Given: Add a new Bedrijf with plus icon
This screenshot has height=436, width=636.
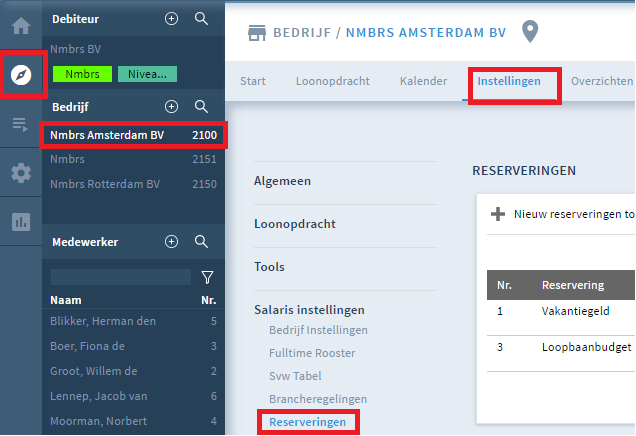Looking at the screenshot, I should point(171,107).
